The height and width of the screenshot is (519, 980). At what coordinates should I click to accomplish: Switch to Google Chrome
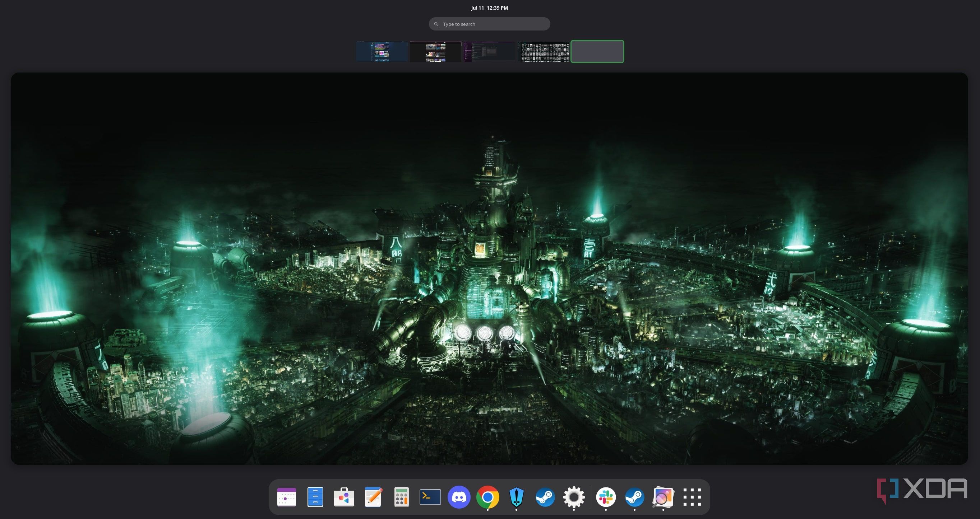(488, 497)
